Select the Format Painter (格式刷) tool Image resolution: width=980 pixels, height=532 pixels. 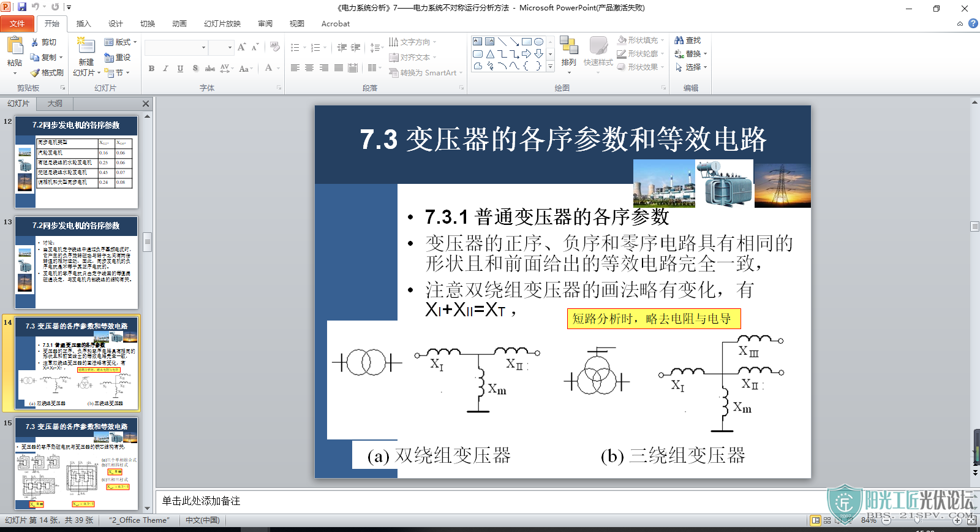(x=47, y=72)
